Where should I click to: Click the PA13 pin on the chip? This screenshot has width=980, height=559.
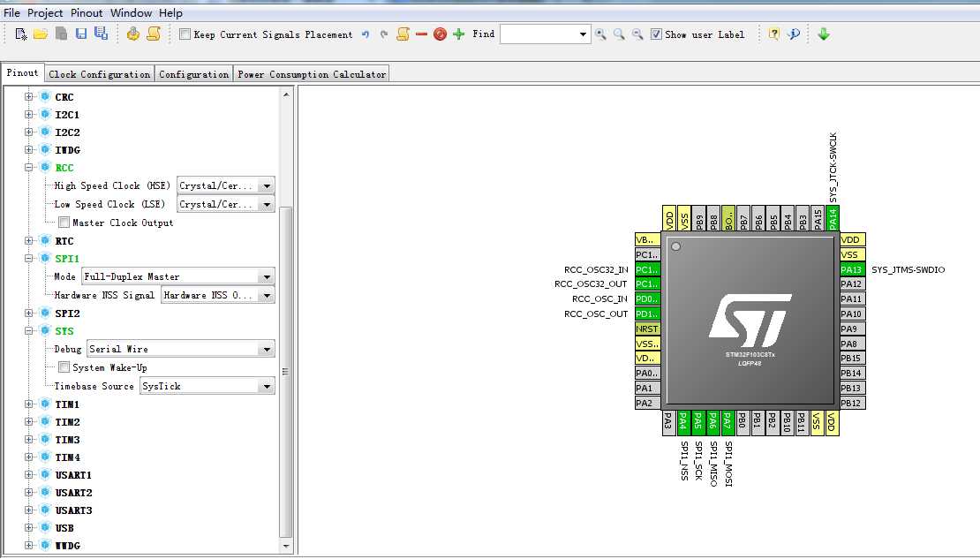[x=852, y=269]
